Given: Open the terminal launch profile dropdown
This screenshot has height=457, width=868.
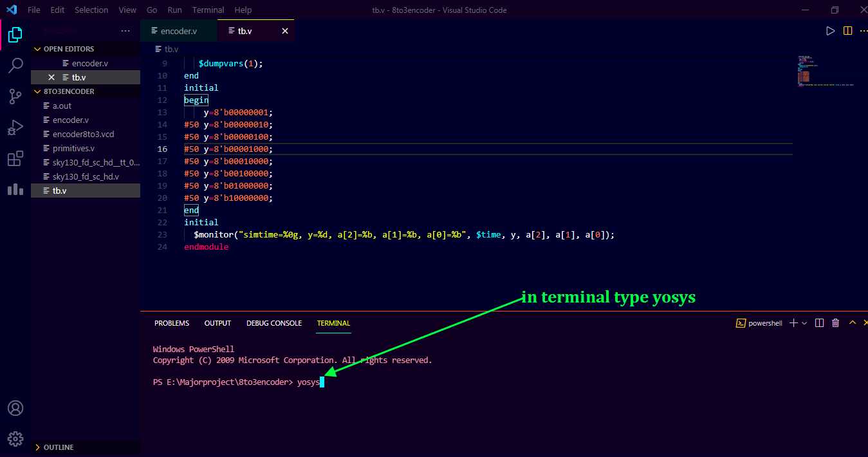Looking at the screenshot, I should pyautogui.click(x=804, y=323).
